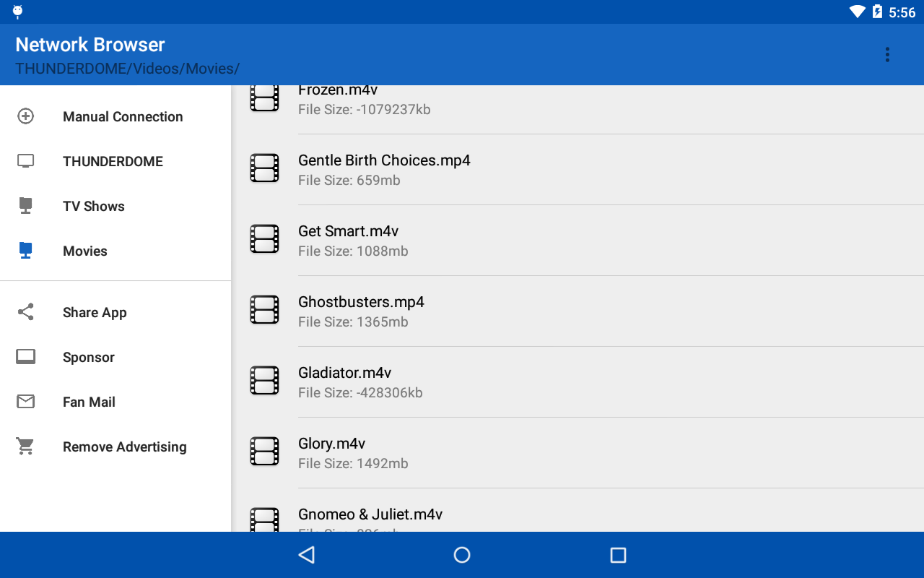The height and width of the screenshot is (578, 924).
Task: Open Gladiator.m4v from the list
Action: [x=577, y=382]
